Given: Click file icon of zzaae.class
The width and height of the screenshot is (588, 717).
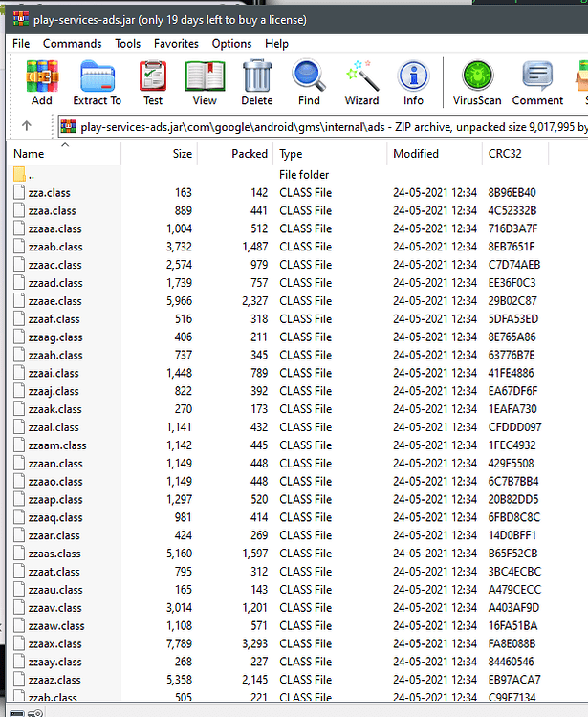Looking at the screenshot, I should (19, 301).
